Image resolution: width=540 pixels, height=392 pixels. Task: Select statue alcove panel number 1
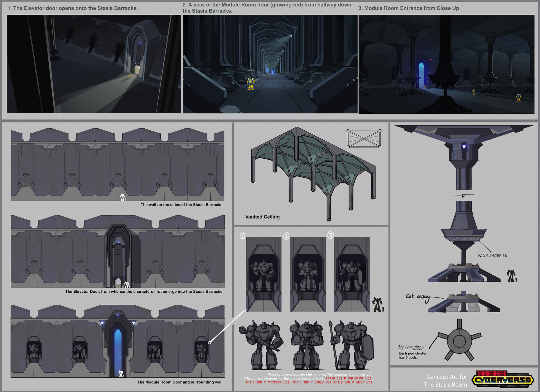pyautogui.click(x=264, y=274)
